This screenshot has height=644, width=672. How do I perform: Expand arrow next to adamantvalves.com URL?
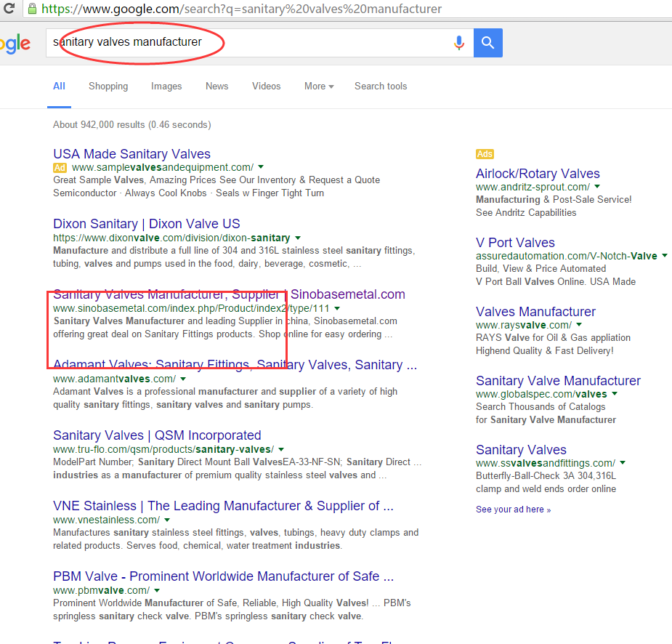tap(183, 379)
